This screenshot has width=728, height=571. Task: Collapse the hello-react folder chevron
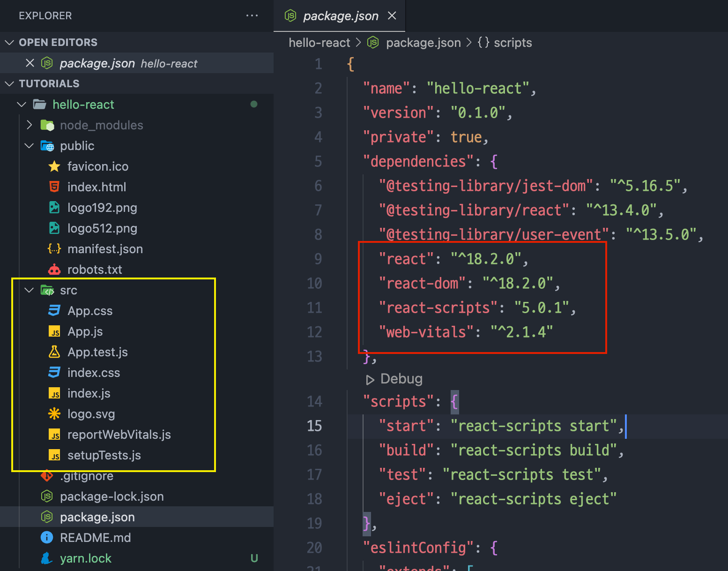(x=22, y=104)
